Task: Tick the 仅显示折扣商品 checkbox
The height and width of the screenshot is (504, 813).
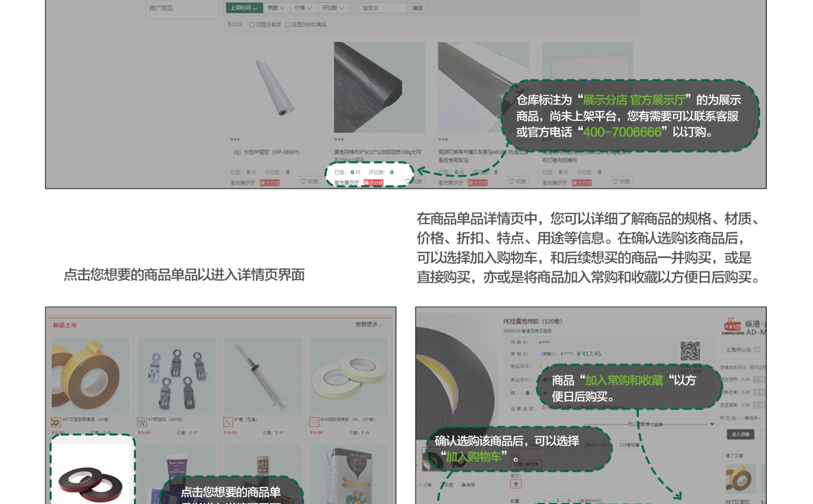Action: [288, 24]
